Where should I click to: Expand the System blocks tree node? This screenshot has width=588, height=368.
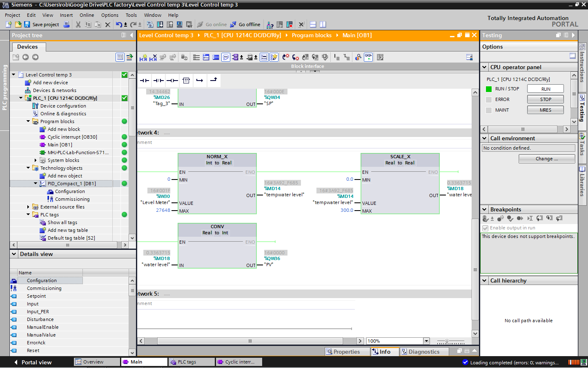tap(36, 160)
